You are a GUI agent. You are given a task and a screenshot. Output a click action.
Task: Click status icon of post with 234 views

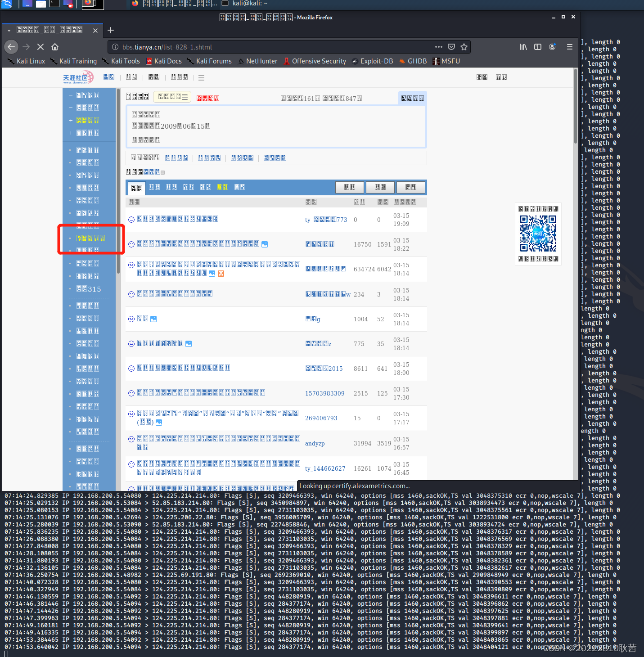pyautogui.click(x=131, y=294)
